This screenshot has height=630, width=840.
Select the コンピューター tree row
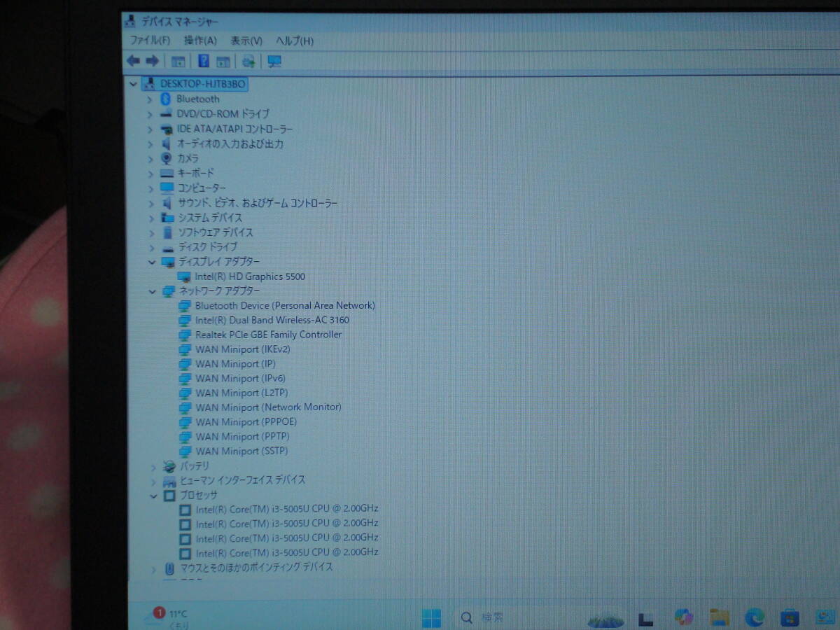(x=202, y=188)
